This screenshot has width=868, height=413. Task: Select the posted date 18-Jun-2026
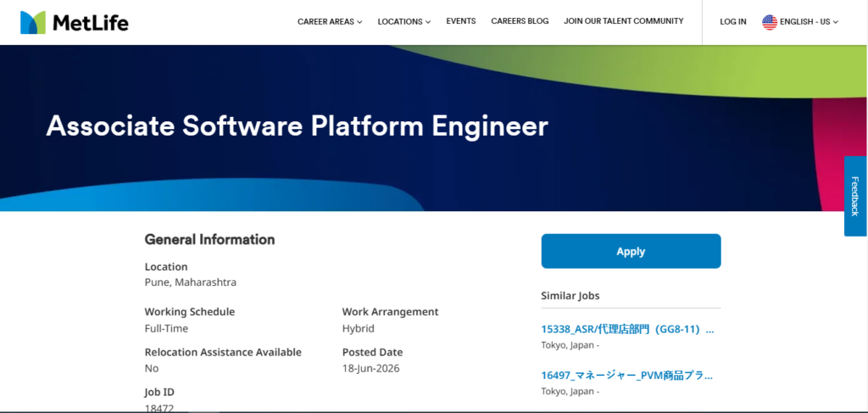coord(371,369)
